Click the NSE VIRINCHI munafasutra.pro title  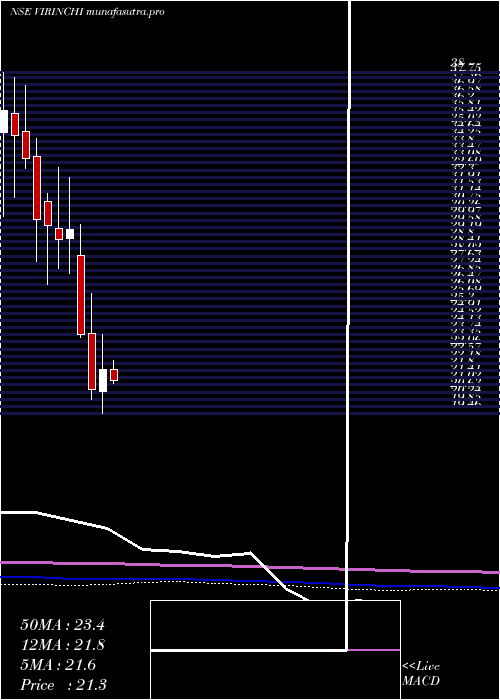click(x=87, y=12)
